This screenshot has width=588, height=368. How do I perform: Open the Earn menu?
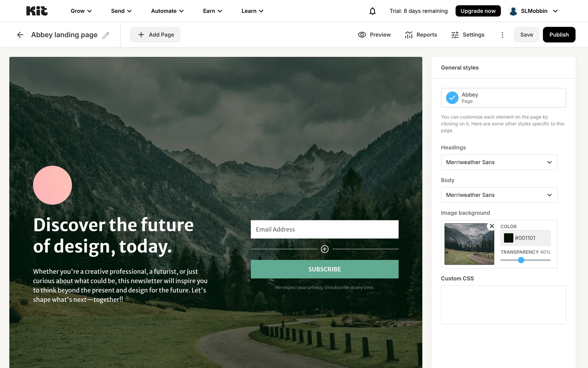pos(213,11)
